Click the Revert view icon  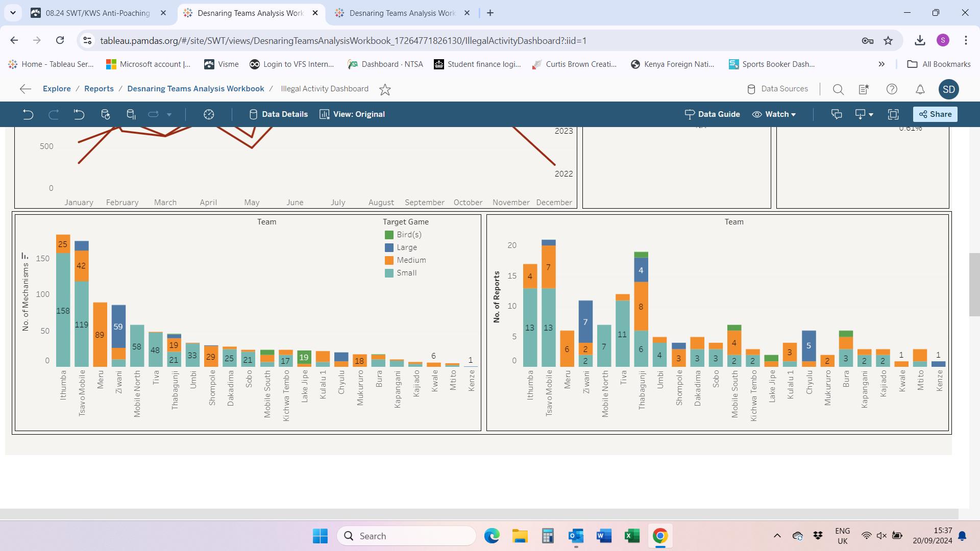[x=79, y=114]
